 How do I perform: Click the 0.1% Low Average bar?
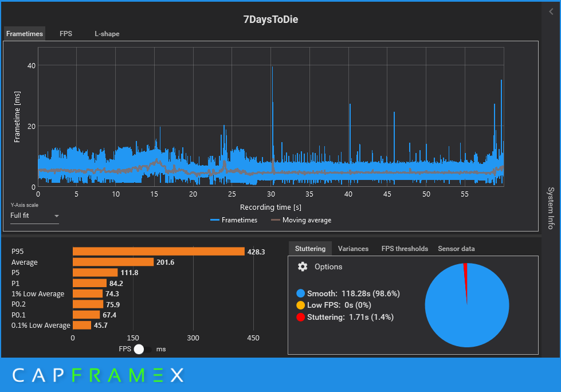coord(82,325)
